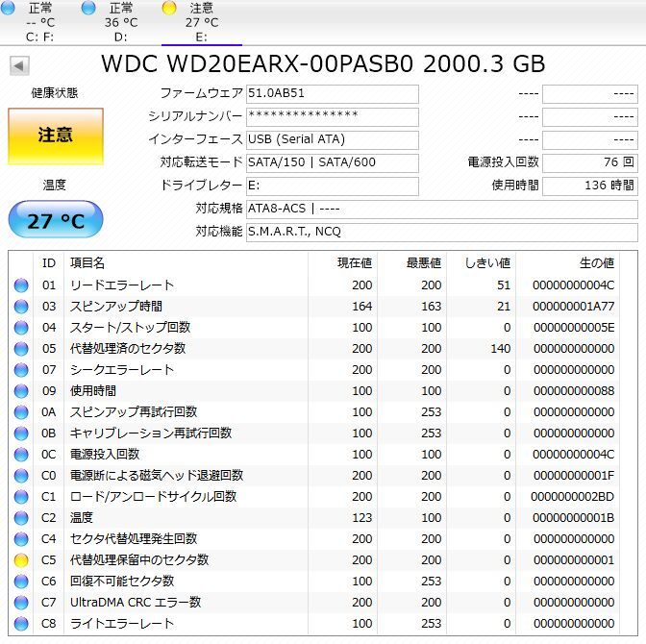Select the 電源断による磁気ヘッド退避回数 attribute name
Viewport: 646px width, 644px height.
click(x=157, y=476)
